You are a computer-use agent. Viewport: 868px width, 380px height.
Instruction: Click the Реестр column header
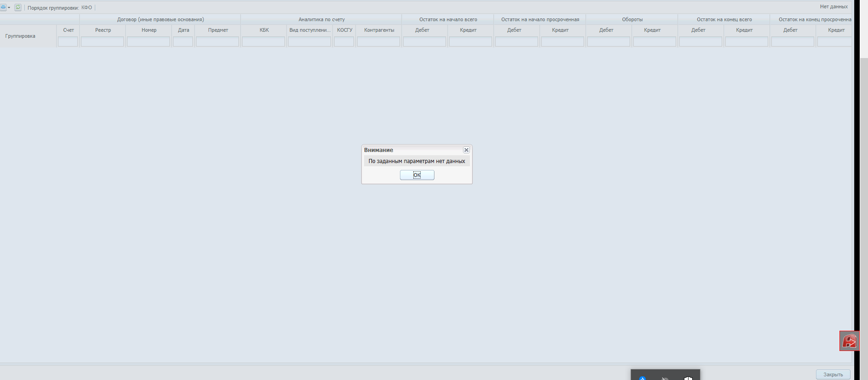click(103, 30)
